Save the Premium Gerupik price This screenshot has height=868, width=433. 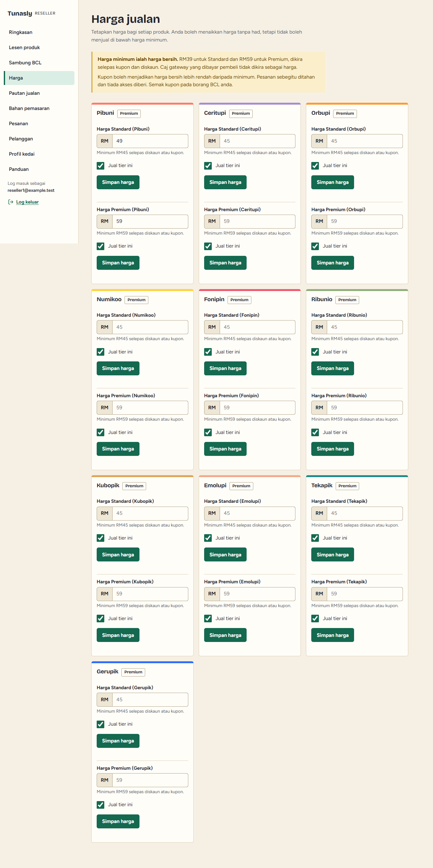[x=118, y=821]
